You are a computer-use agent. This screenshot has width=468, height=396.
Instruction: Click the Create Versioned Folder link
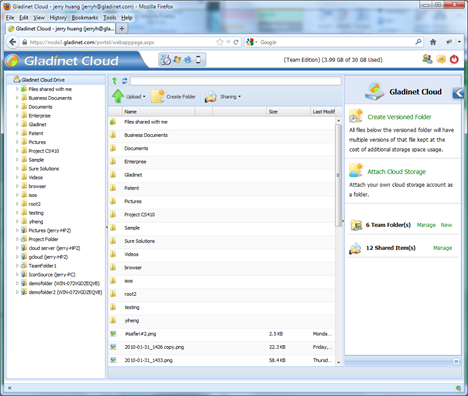pos(399,117)
